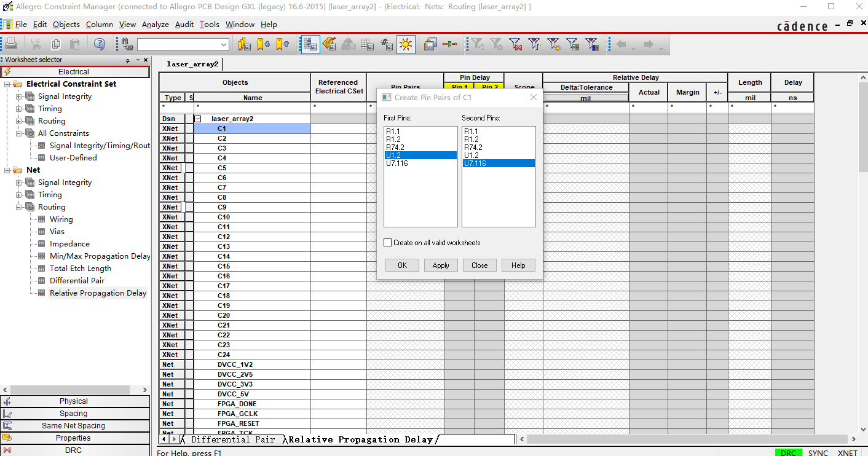Open the File menu
Viewport: 868px width, 456px height.
click(21, 25)
